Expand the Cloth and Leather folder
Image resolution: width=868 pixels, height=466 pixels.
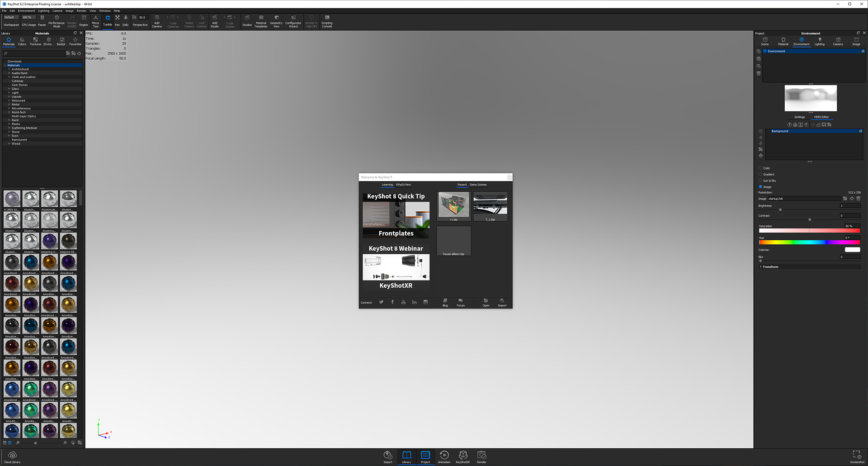tap(9, 77)
